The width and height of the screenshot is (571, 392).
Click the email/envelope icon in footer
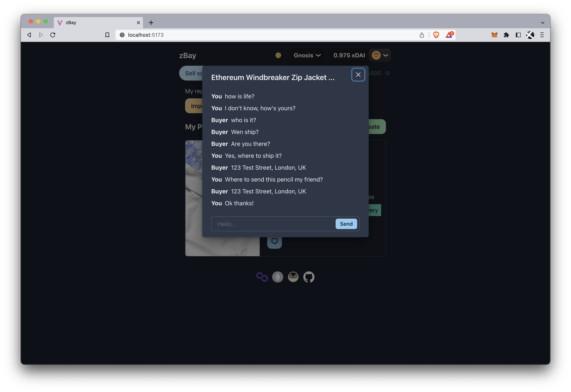[293, 277]
